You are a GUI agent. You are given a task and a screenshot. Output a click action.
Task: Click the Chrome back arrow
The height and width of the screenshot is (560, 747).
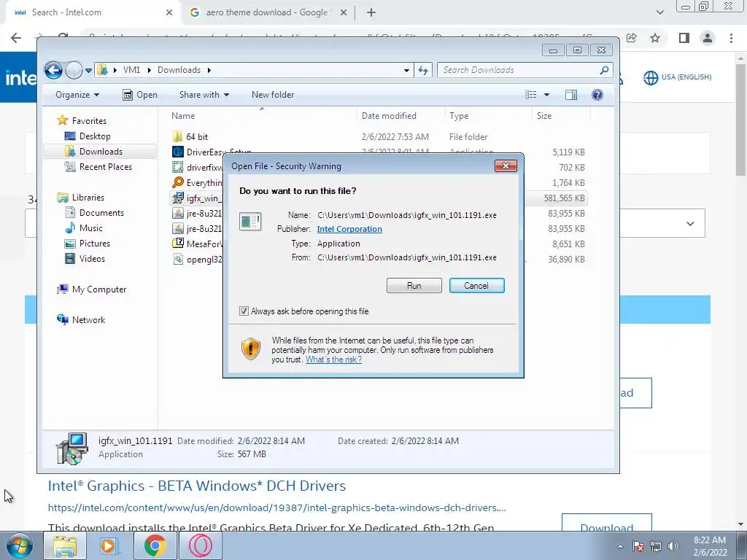tap(16, 38)
